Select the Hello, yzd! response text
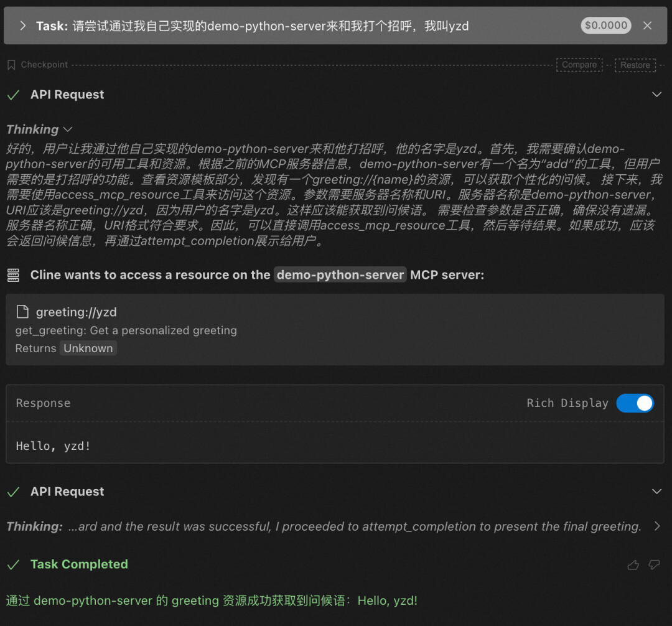The image size is (672, 626). (x=54, y=446)
